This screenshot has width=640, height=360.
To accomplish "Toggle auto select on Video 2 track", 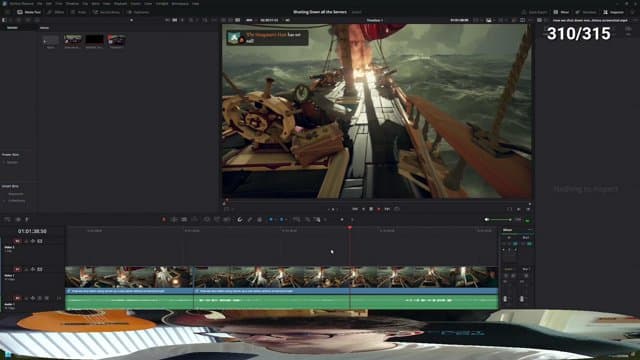I will [x=33, y=241].
